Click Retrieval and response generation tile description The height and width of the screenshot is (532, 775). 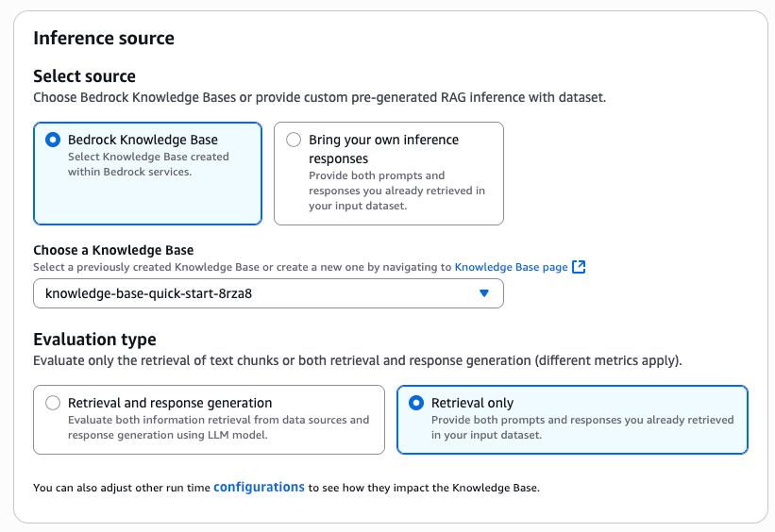(x=218, y=427)
